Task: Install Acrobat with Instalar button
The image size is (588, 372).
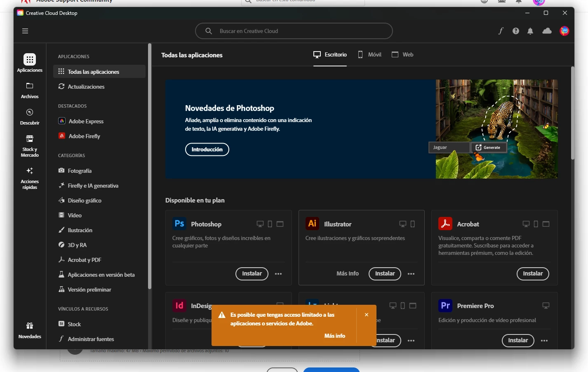Action: 533,273
